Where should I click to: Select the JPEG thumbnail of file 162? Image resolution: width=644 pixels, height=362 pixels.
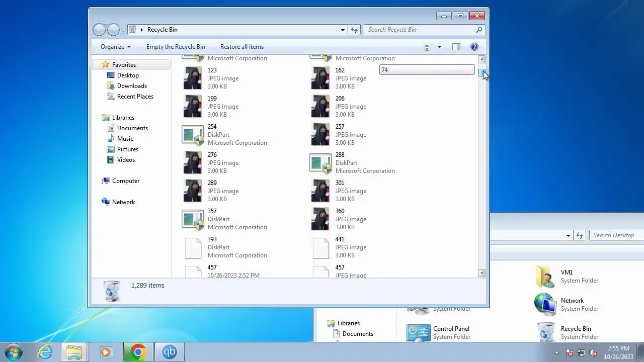pyautogui.click(x=320, y=78)
